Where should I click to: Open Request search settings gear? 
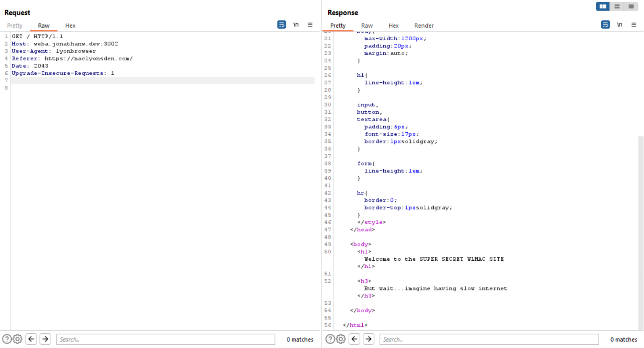point(17,339)
